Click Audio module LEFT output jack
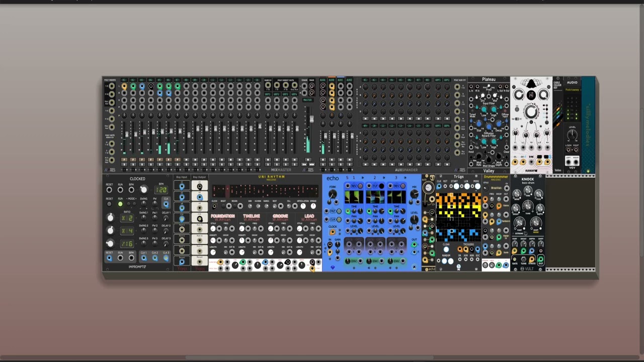 click(569, 162)
